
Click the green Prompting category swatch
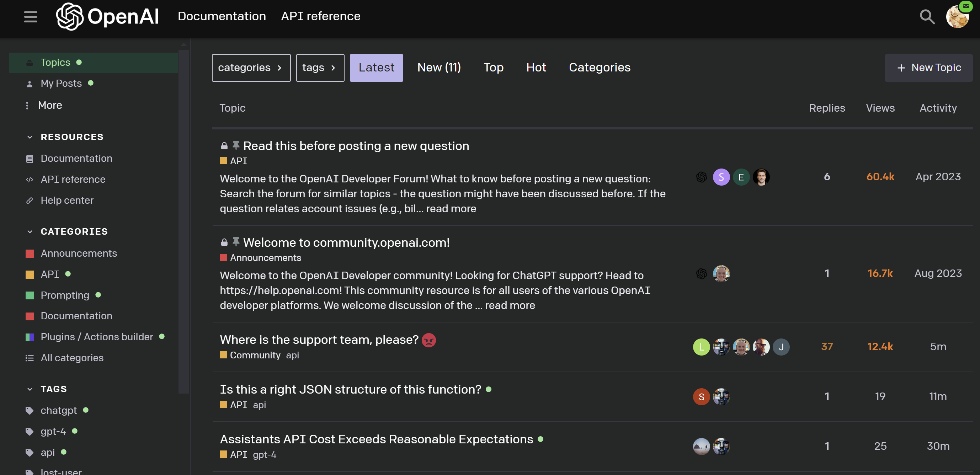pos(30,295)
